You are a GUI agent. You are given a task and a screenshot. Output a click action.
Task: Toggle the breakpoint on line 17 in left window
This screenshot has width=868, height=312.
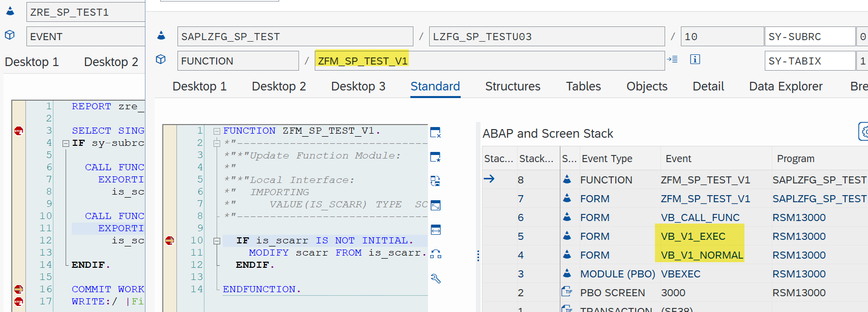pyautogui.click(x=18, y=301)
